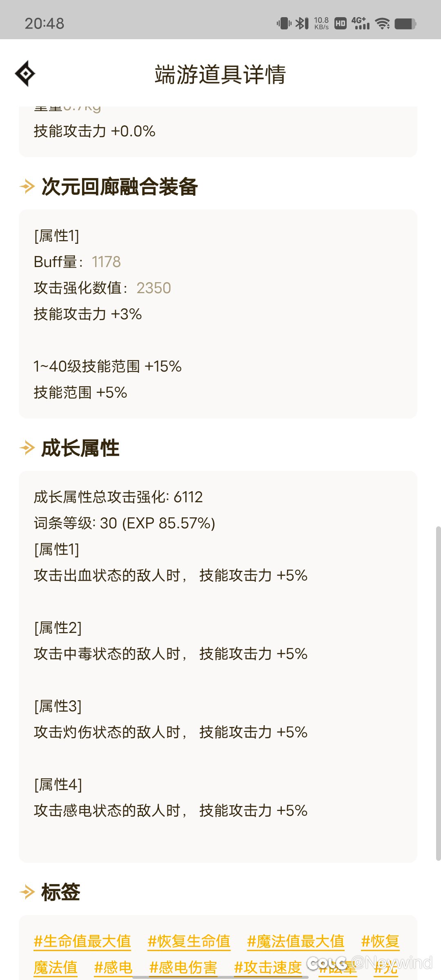Tap the 端游道具详情 page title
Screen dimensions: 441x980
tap(220, 74)
